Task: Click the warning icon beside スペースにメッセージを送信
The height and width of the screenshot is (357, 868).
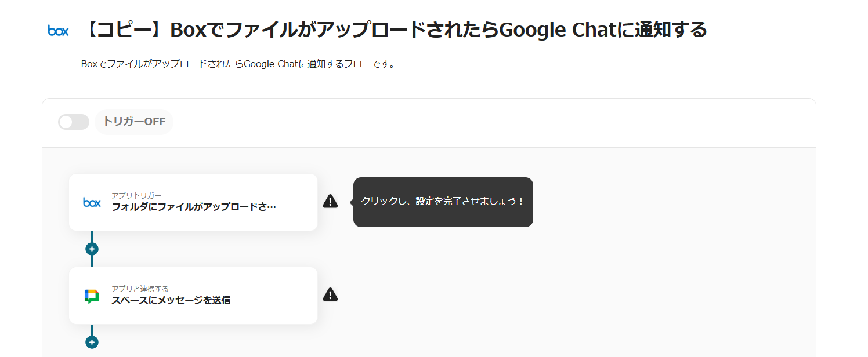Action: (x=330, y=294)
